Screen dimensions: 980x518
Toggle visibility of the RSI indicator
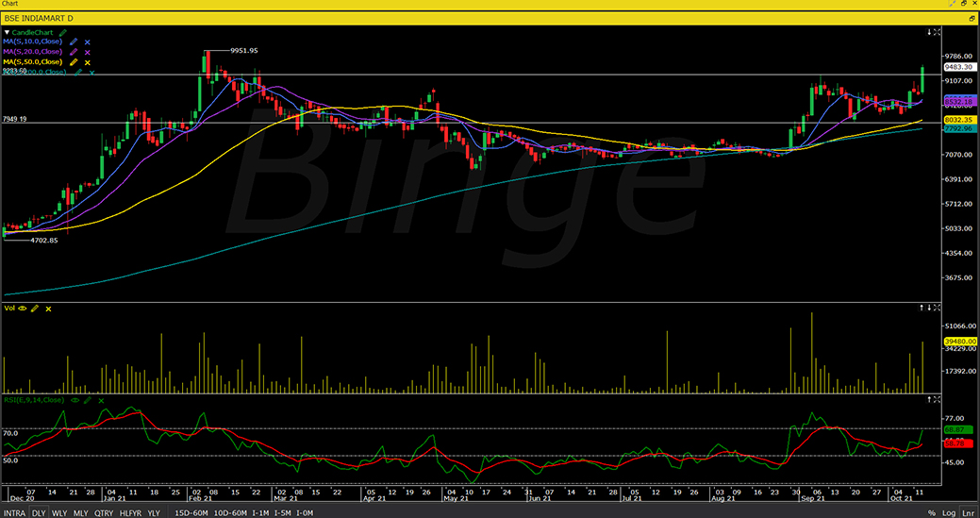(x=75, y=399)
